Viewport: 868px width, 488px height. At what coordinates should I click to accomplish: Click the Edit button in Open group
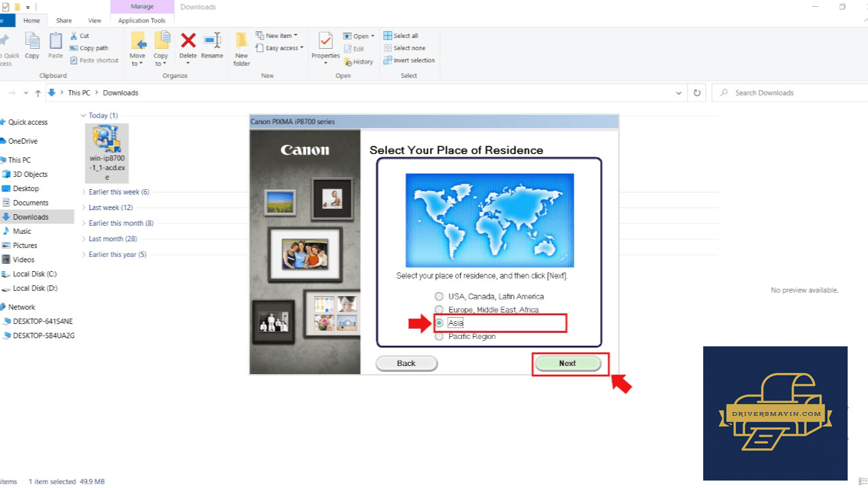click(x=354, y=49)
